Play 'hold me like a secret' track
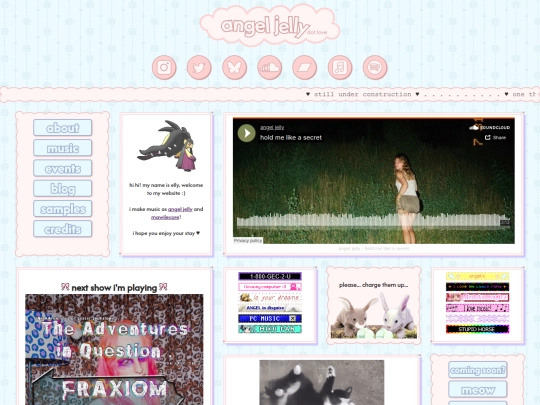The image size is (540, 405). tap(247, 133)
